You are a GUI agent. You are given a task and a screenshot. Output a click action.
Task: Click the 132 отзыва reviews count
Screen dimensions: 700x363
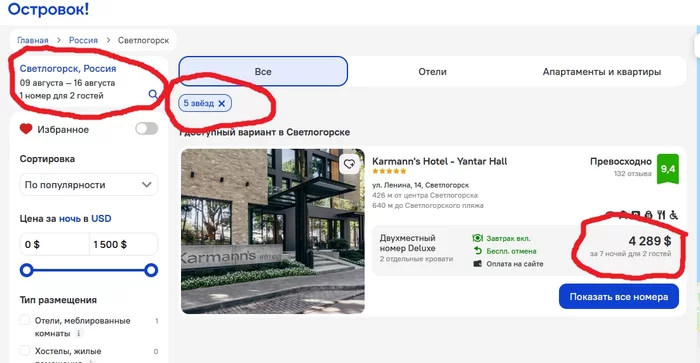(633, 174)
